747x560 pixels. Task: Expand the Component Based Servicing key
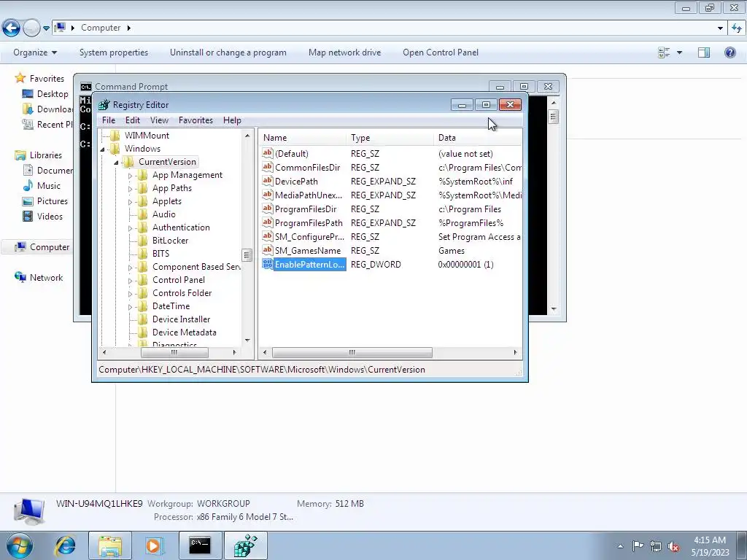pyautogui.click(x=130, y=268)
